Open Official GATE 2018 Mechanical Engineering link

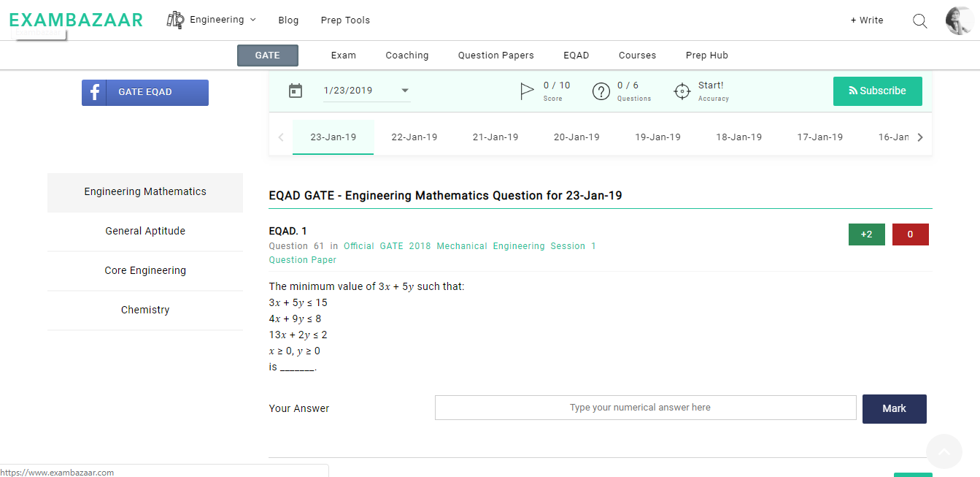(469, 246)
